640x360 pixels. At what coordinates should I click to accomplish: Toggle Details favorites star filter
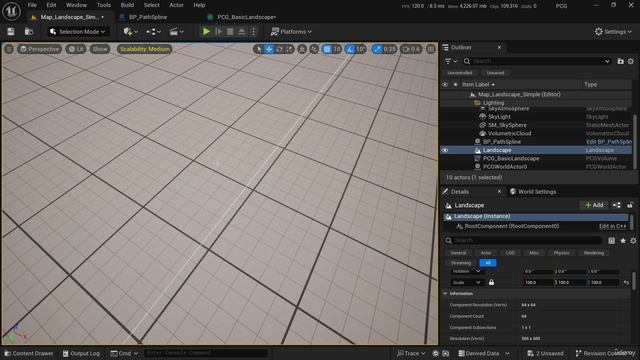623,240
